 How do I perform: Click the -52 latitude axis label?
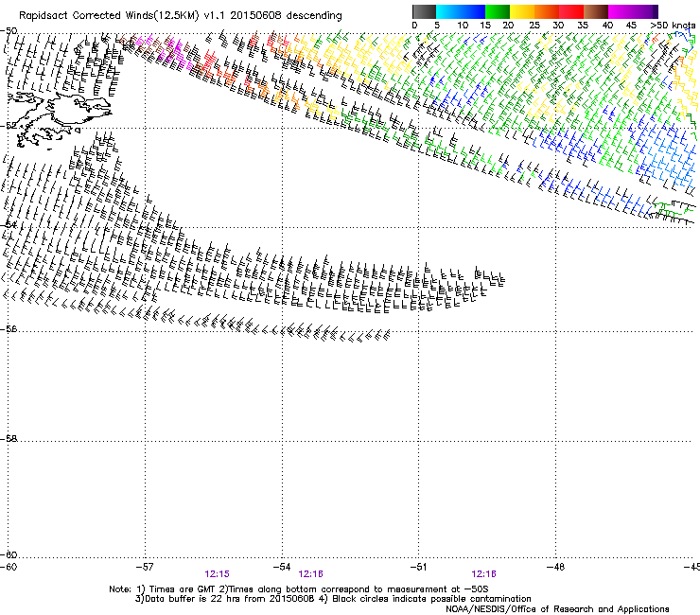(x=9, y=126)
